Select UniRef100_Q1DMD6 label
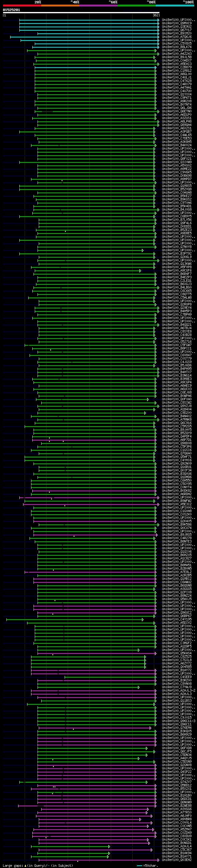Screen dimensions: 197x868 (x=177, y=477)
